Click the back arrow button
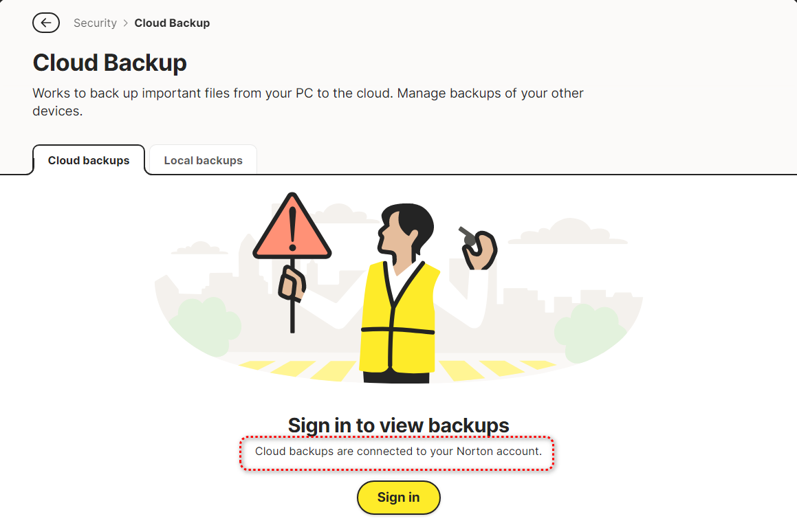The image size is (797, 532). [x=45, y=23]
